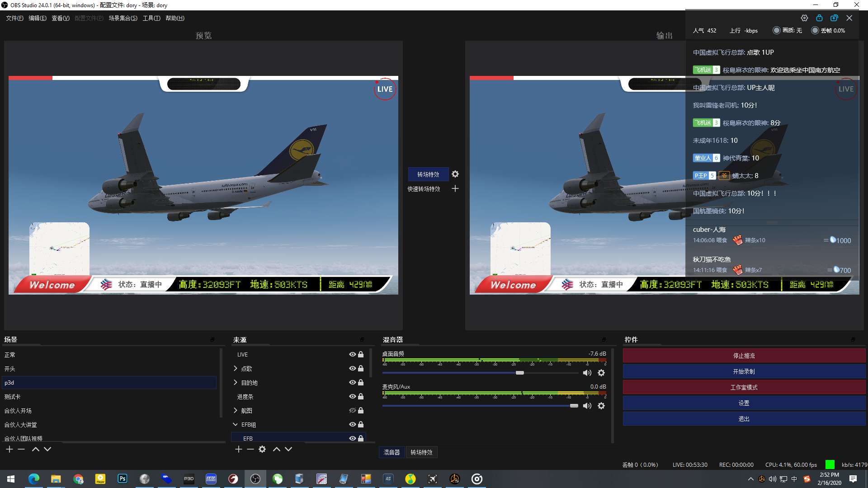The image size is (868, 488).
Task: Open the 查看(V) menu
Action: pyautogui.click(x=61, y=18)
